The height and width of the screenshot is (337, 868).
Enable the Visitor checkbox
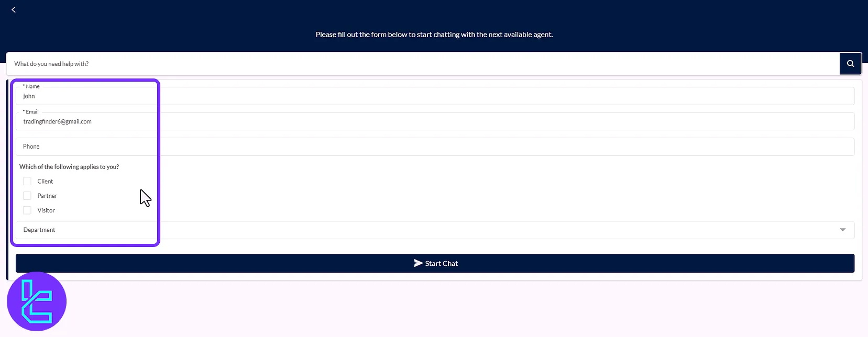[x=27, y=210]
